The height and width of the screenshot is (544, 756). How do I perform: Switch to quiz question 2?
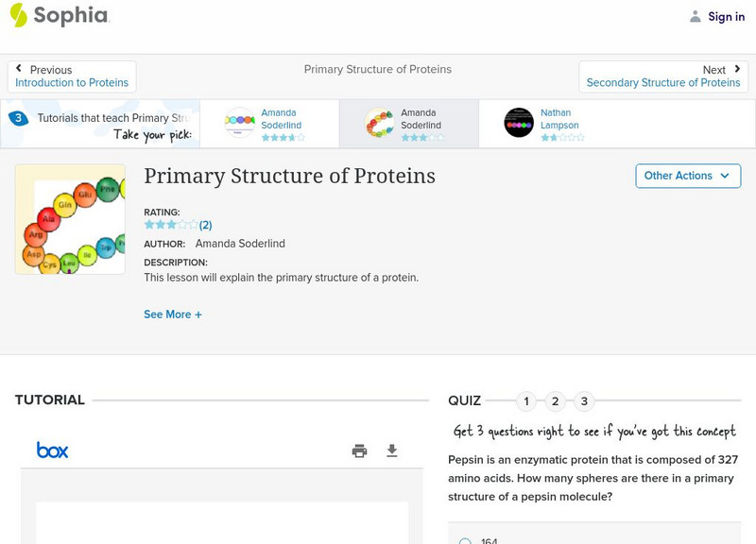coord(556,401)
